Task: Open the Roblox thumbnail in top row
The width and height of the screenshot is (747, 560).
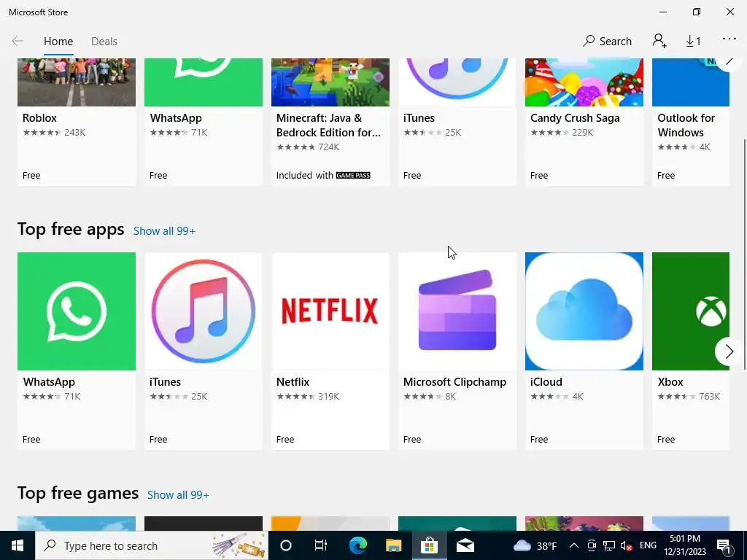Action: (76, 82)
